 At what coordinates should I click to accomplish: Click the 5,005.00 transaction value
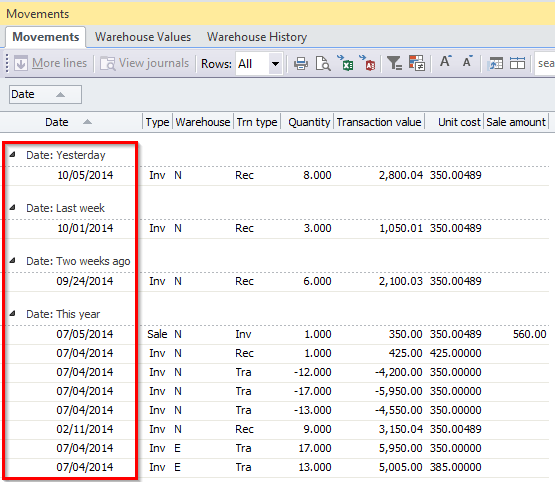point(401,467)
